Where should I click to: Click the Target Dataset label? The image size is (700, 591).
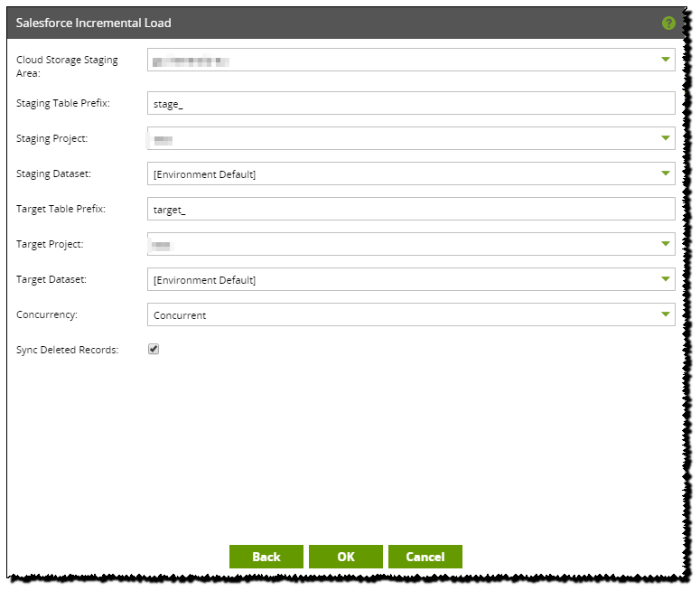click(51, 279)
